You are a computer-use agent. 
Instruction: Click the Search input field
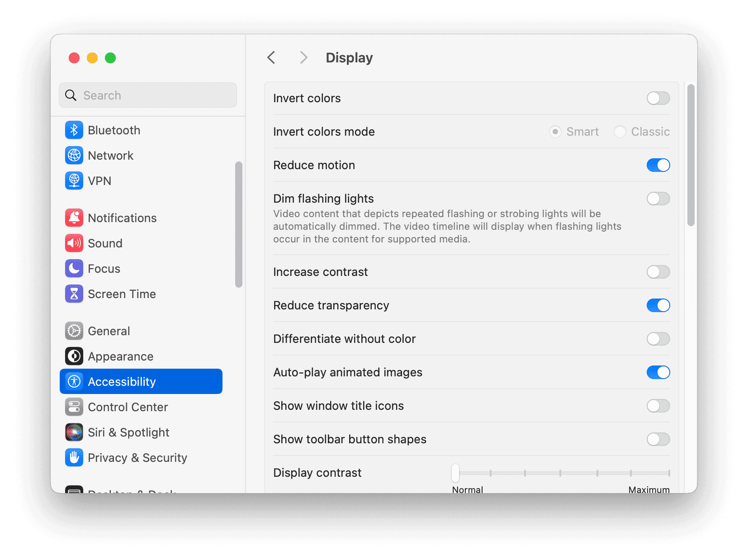pos(148,95)
